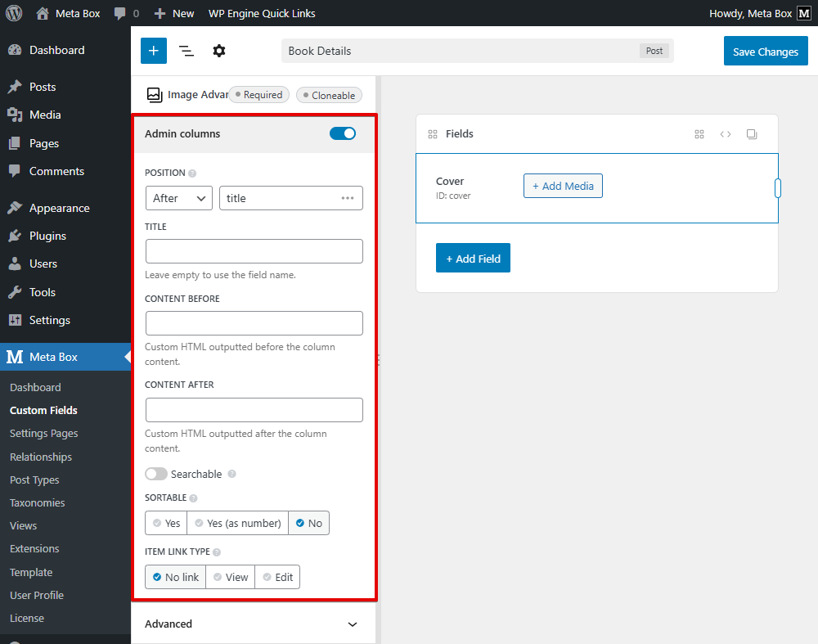Switch Fields panel to grid view icon
Screen dimensions: 818x644
click(x=699, y=133)
